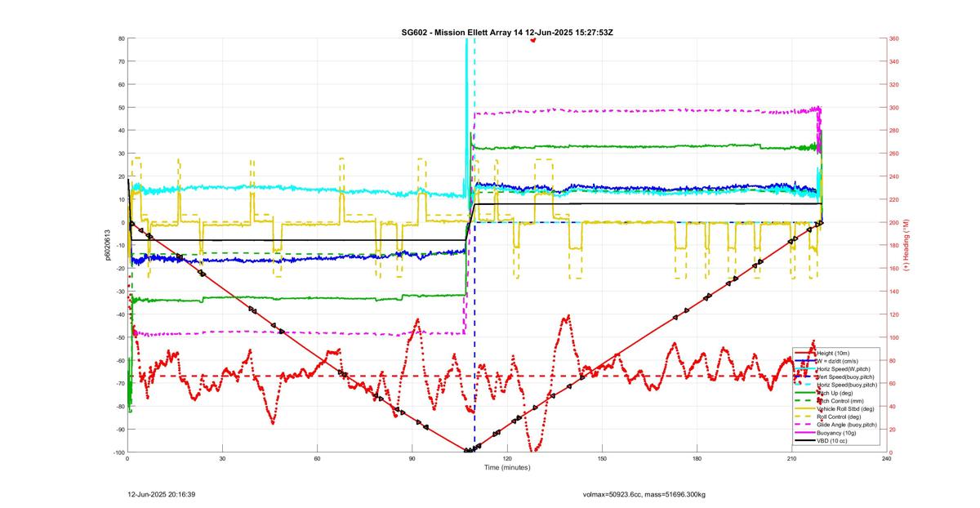Select the 'Vert Speed(buoy,pitch)' legend entry
This screenshot has height=508, width=980.
point(845,377)
